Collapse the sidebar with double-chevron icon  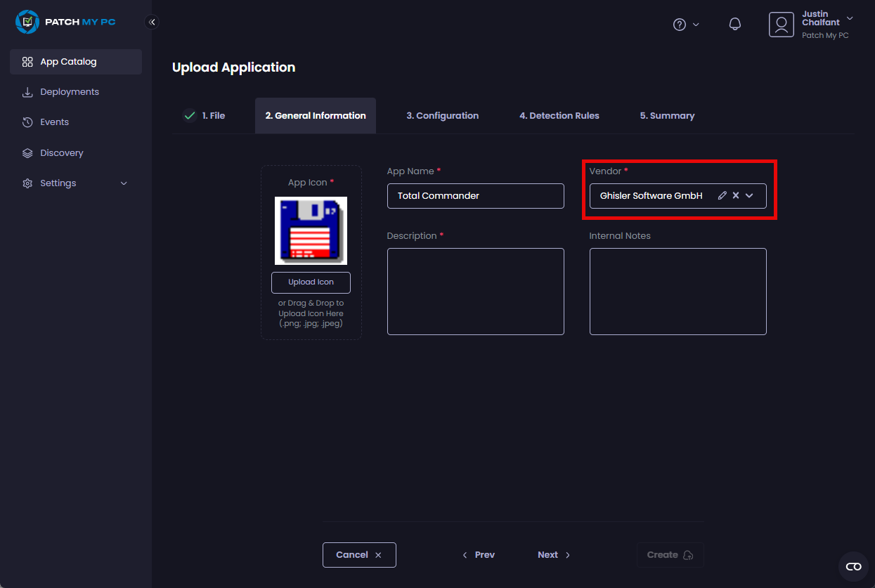152,22
